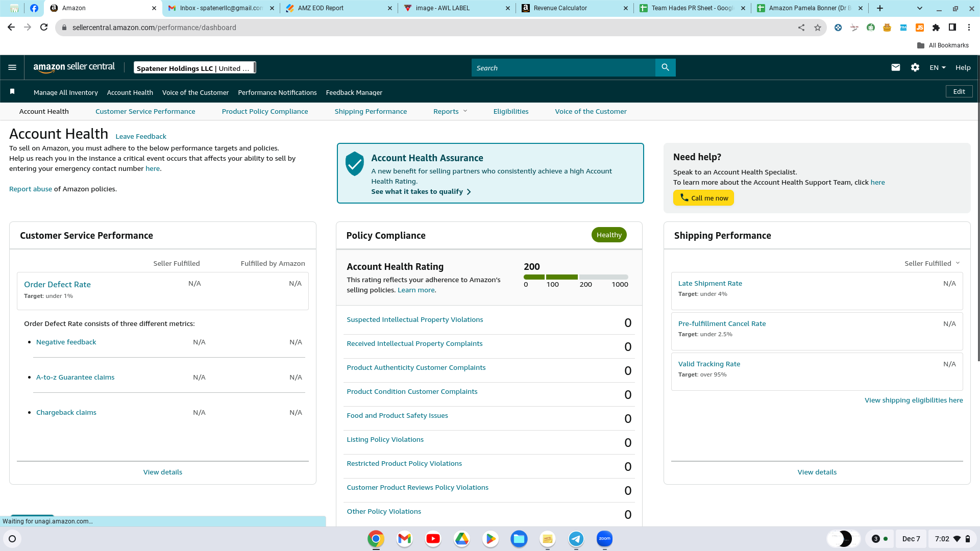Open the yellow notes app on the shelf
This screenshot has width=980, height=551.
[548, 539]
